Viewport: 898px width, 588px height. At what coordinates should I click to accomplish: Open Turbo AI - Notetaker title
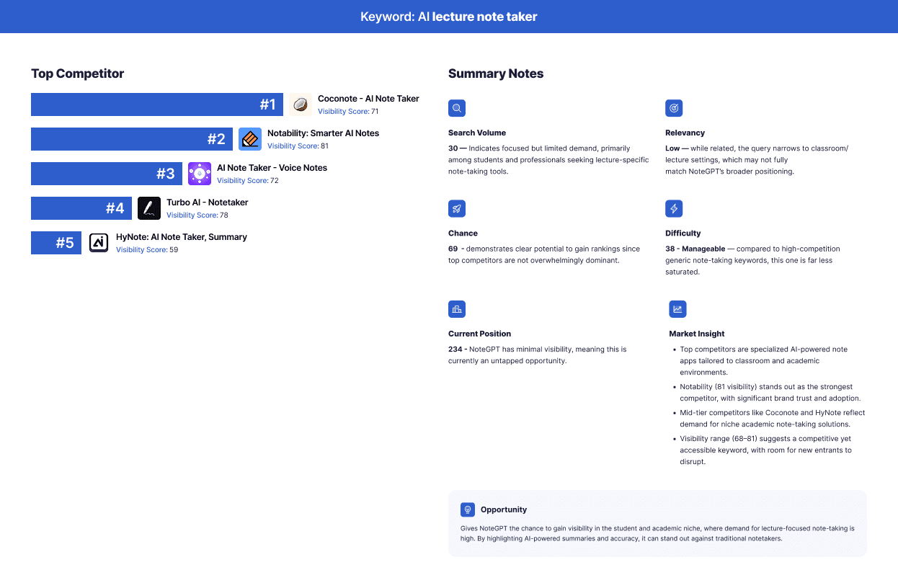pos(207,202)
